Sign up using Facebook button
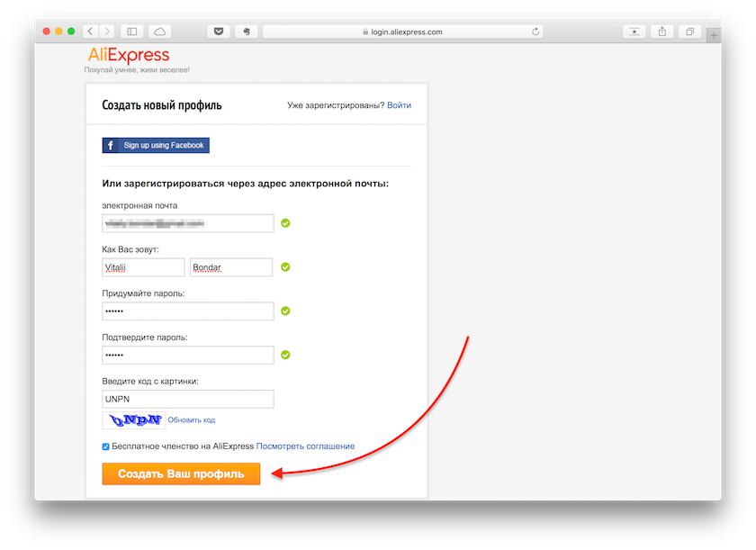 156,145
